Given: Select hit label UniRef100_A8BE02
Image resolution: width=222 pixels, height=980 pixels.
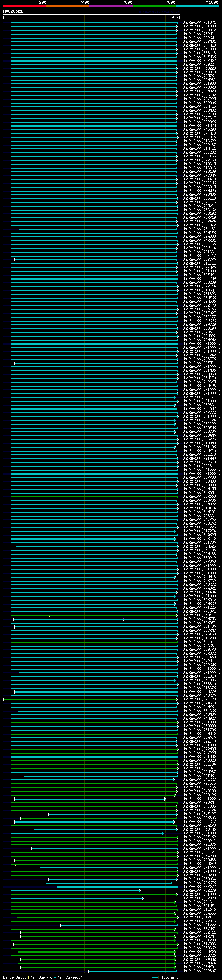Looking at the screenshot, I should click(199, 523).
